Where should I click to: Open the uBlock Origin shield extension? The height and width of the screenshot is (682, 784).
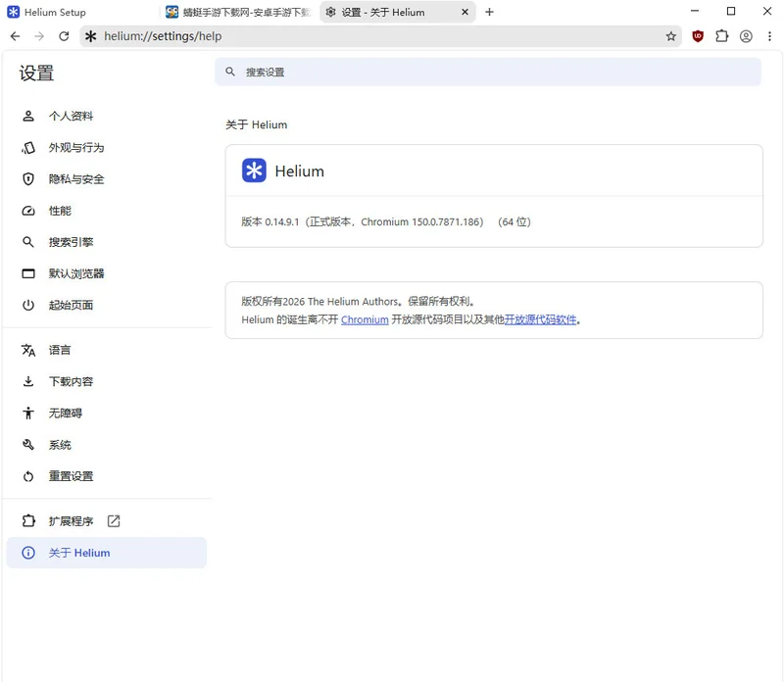[698, 36]
